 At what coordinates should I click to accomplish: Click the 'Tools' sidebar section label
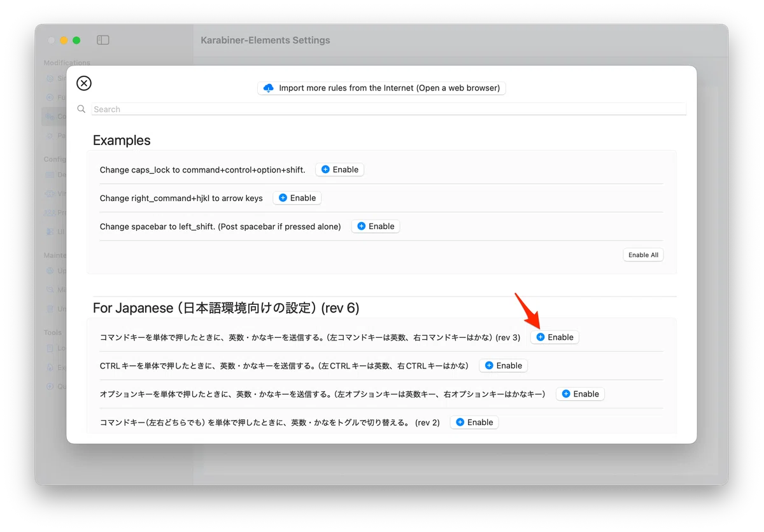53,332
